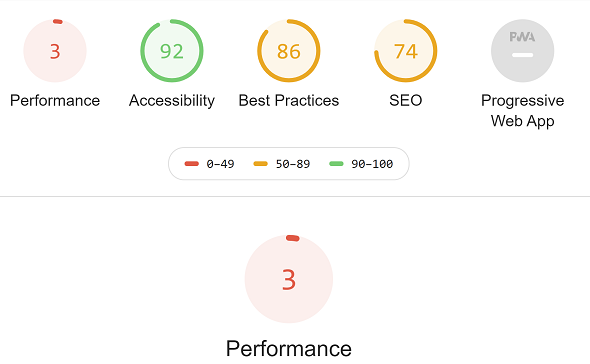Image resolution: width=590 pixels, height=364 pixels.
Task: Click the large Performance heading at bottom
Action: pos(289,348)
